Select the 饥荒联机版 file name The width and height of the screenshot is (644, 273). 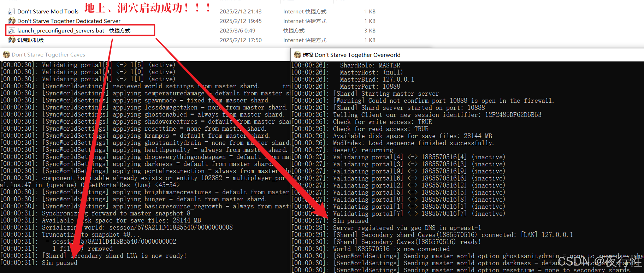pyautogui.click(x=31, y=40)
